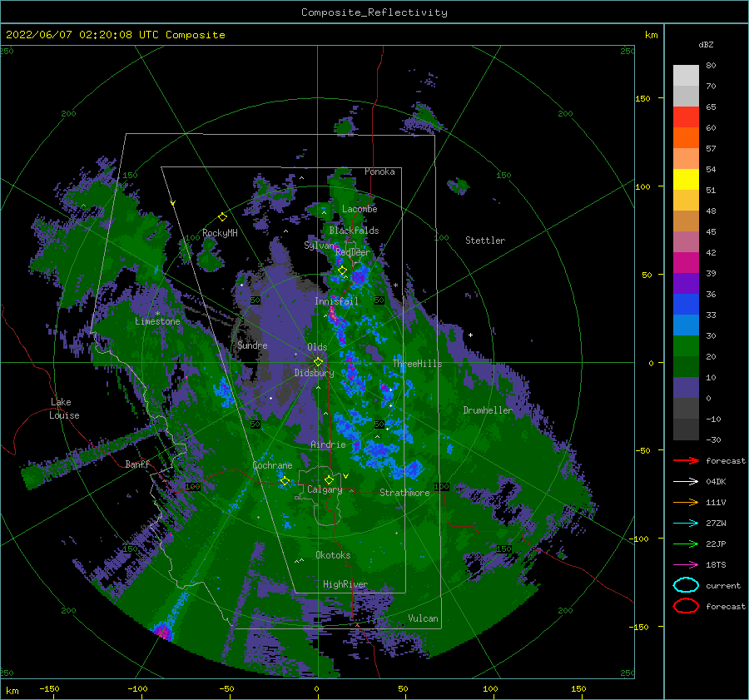The width and height of the screenshot is (749, 700).
Task: Click the Ponoka label
Action: pyautogui.click(x=379, y=171)
